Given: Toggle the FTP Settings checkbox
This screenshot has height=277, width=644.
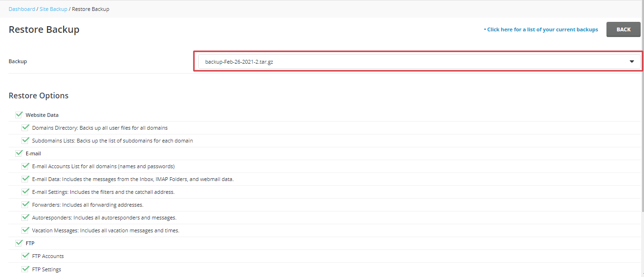Looking at the screenshot, I should [26, 269].
